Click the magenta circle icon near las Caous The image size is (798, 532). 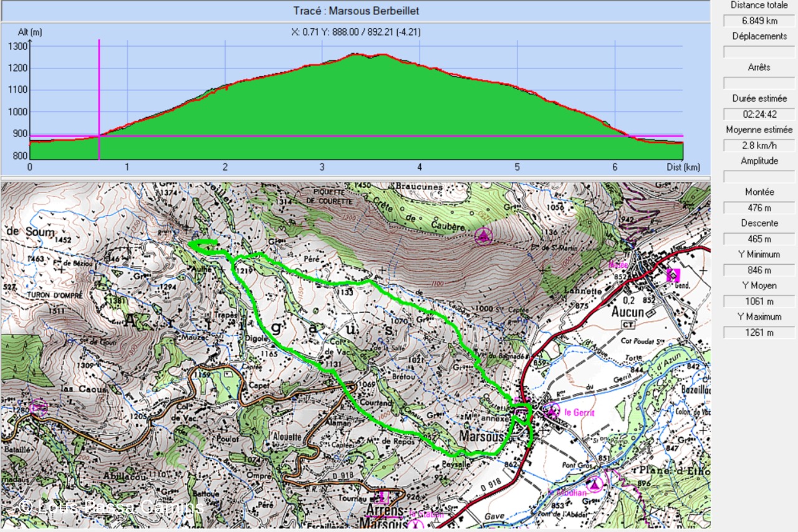click(39, 408)
